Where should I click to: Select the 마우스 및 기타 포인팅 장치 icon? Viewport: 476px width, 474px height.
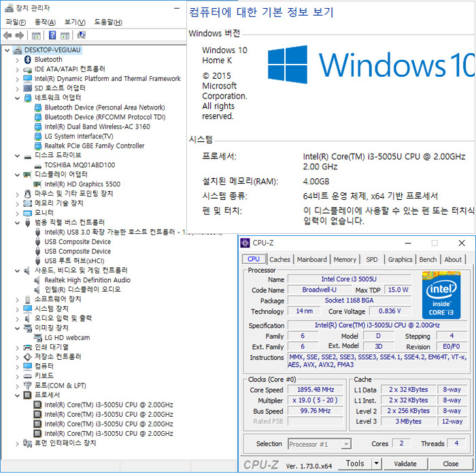point(28,194)
